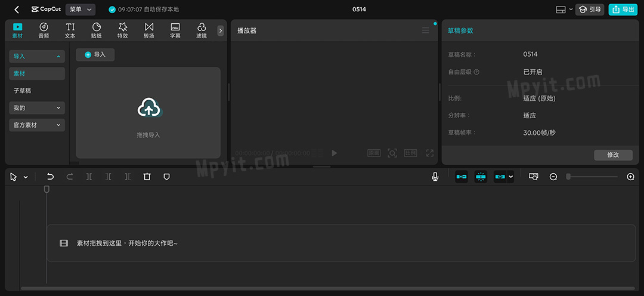
Task: Toggle main track magnet button
Action: (x=462, y=177)
